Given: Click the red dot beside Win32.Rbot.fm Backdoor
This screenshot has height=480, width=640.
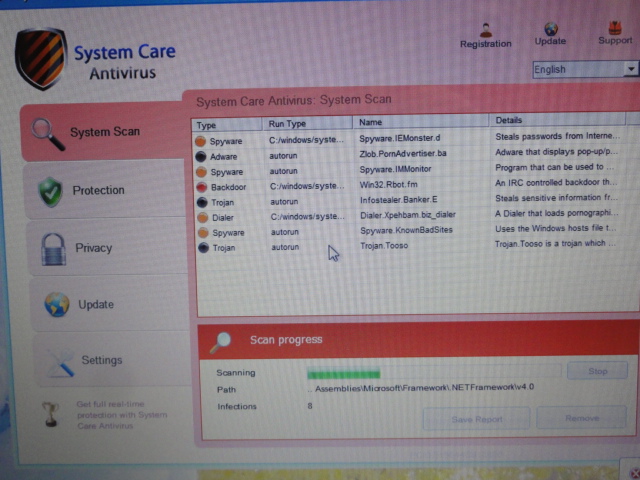Looking at the screenshot, I should pyautogui.click(x=202, y=187).
